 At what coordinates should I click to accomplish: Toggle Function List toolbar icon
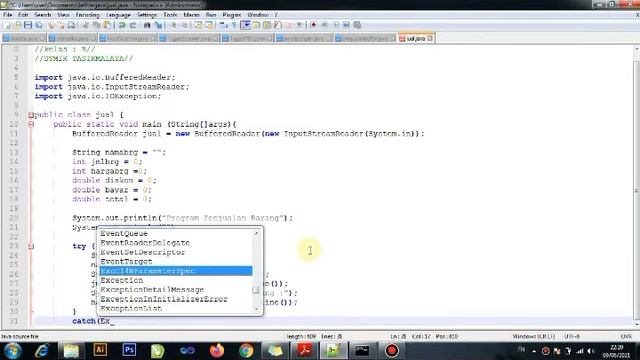[278, 25]
